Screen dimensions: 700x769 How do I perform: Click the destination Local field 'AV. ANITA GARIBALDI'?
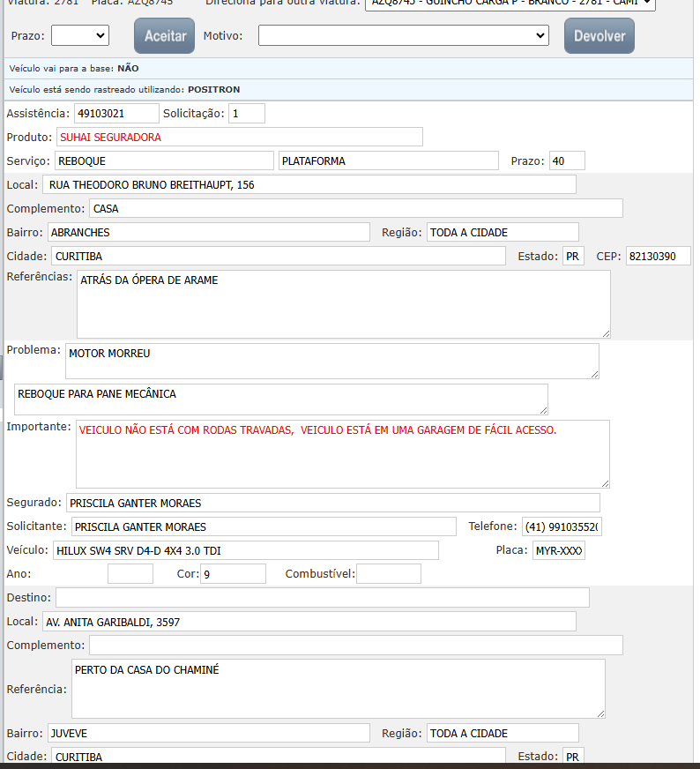click(309, 623)
